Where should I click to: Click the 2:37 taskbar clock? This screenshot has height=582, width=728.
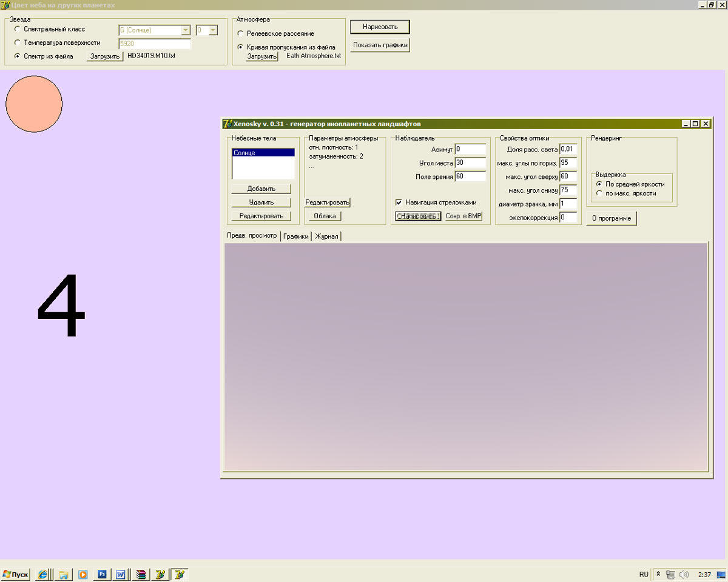coord(704,575)
